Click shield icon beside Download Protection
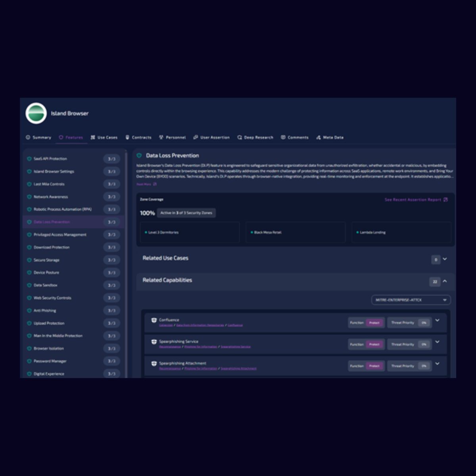476x476 pixels. pos(29,247)
